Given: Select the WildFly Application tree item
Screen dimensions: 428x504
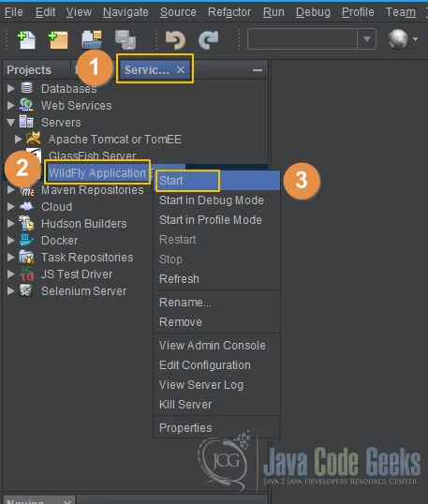Looking at the screenshot, I should point(97,173).
